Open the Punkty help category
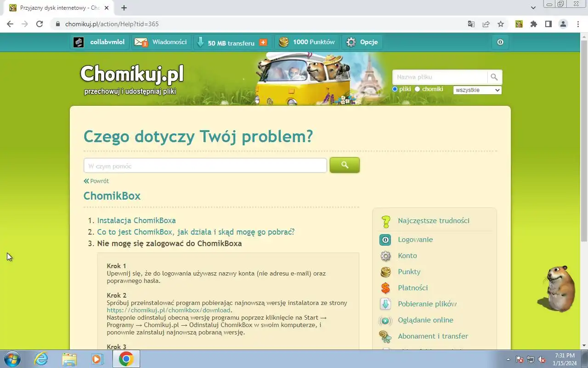The image size is (588, 368). 409,272
